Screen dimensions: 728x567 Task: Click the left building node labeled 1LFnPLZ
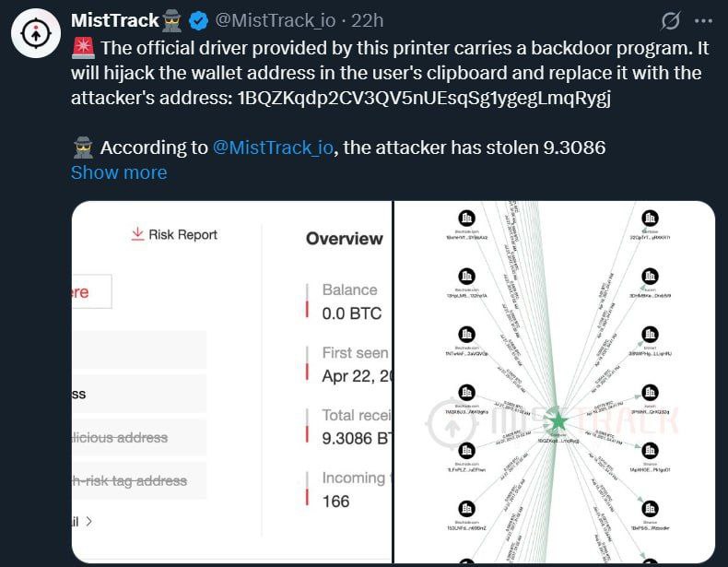(466, 451)
